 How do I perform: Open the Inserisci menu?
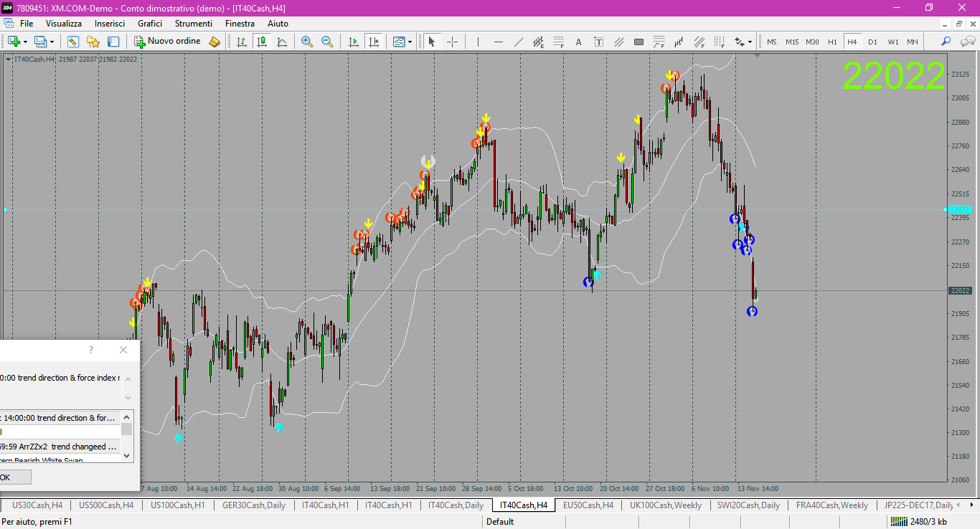point(110,24)
